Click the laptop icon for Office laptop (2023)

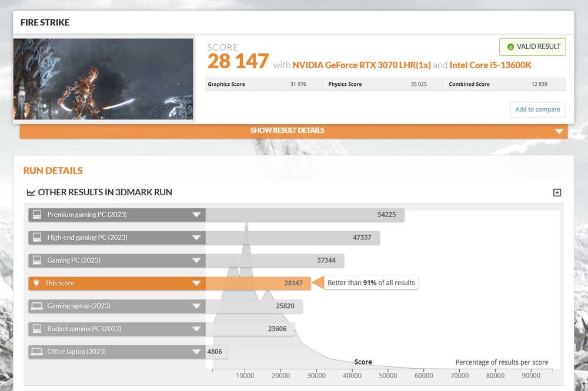pos(36,352)
